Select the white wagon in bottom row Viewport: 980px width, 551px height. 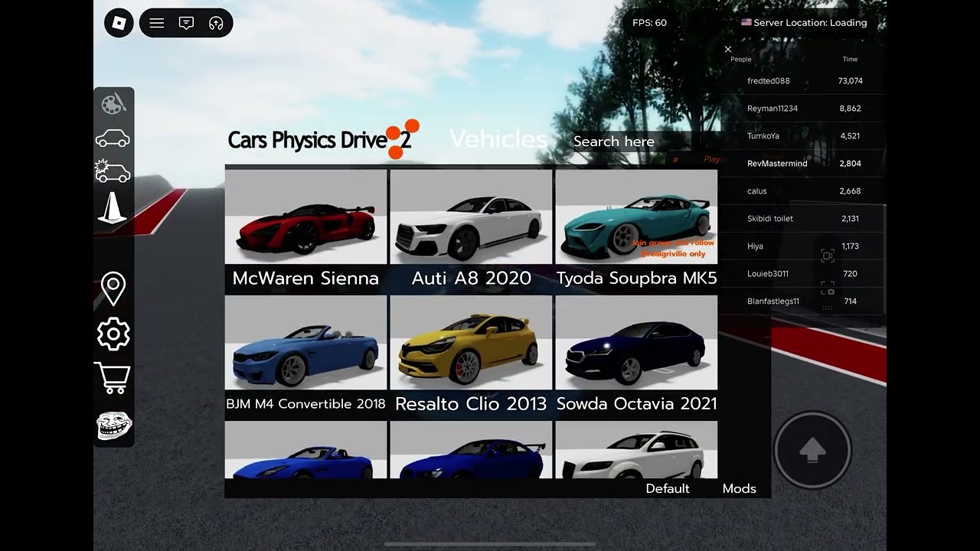click(636, 451)
